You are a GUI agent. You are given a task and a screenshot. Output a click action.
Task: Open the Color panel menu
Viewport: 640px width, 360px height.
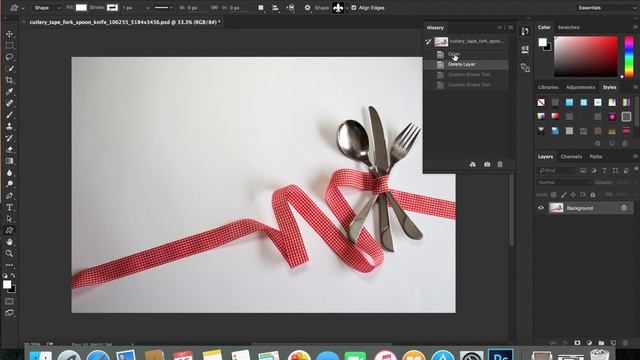coord(636,27)
